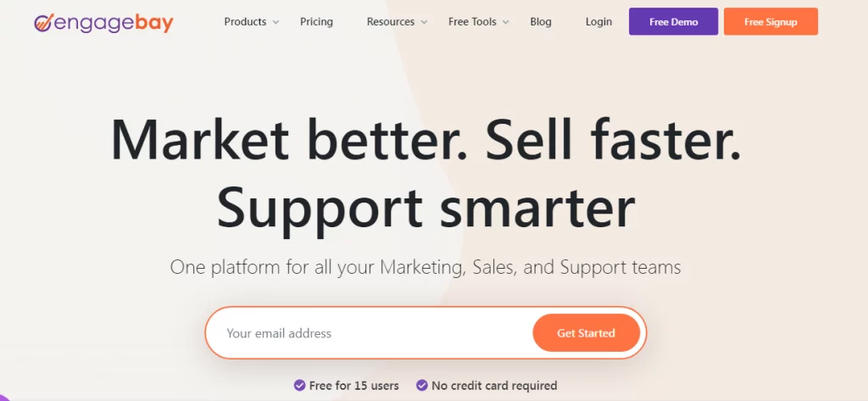Click the engagebay wordmark text

pyautogui.click(x=114, y=23)
